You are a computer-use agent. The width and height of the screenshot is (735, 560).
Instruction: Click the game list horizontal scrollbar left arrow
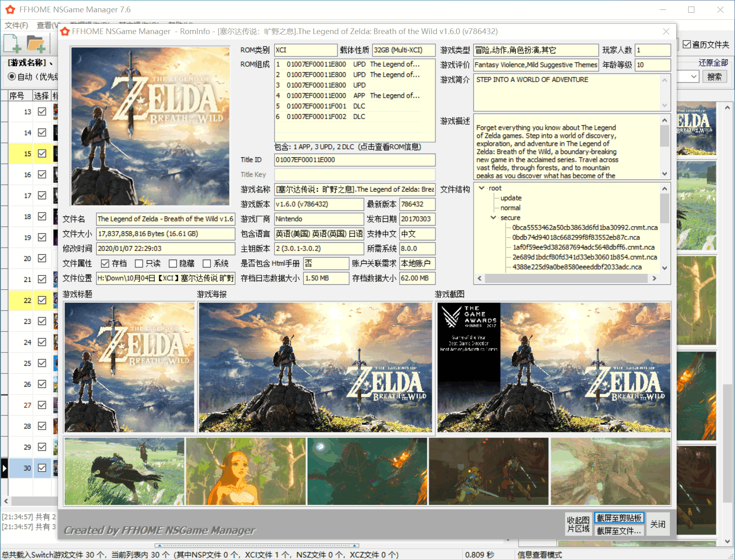pyautogui.click(x=6, y=501)
